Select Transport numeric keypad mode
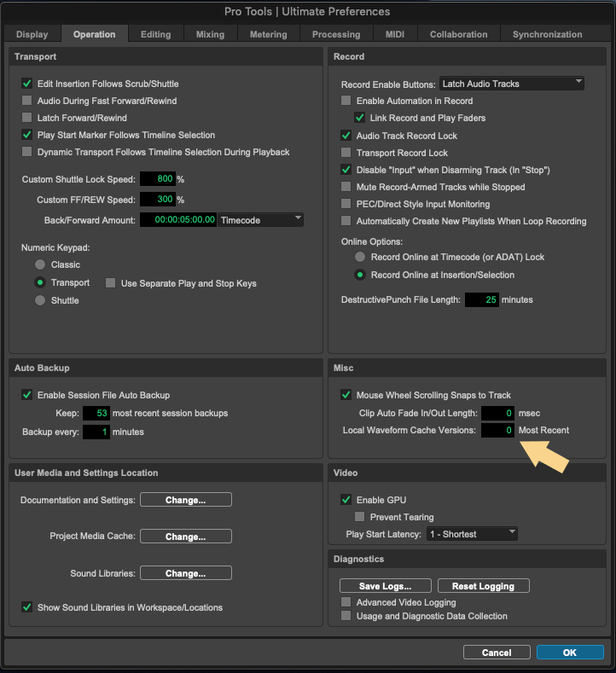This screenshot has width=616, height=673. (x=40, y=282)
